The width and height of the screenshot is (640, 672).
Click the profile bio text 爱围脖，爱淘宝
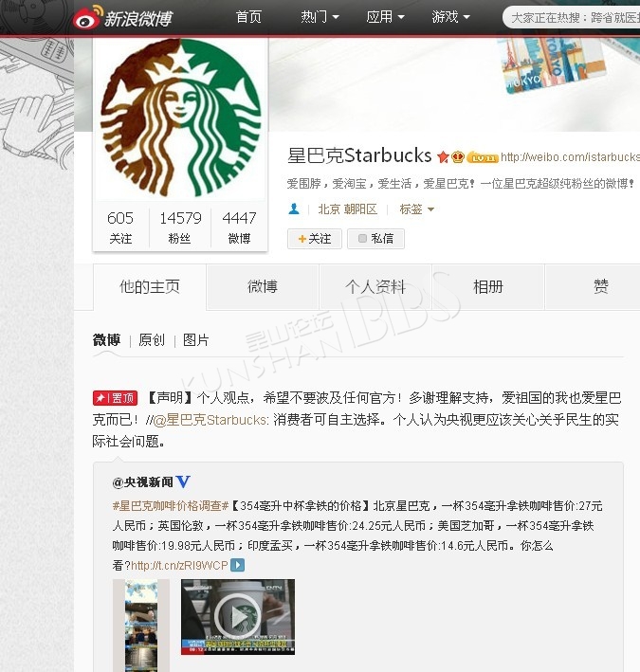coord(461,184)
